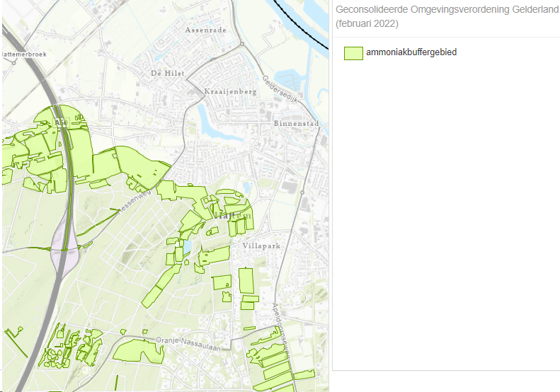560x392 pixels.
Task: Click the ammoniakbuffergebied legend label
Action: tap(411, 52)
